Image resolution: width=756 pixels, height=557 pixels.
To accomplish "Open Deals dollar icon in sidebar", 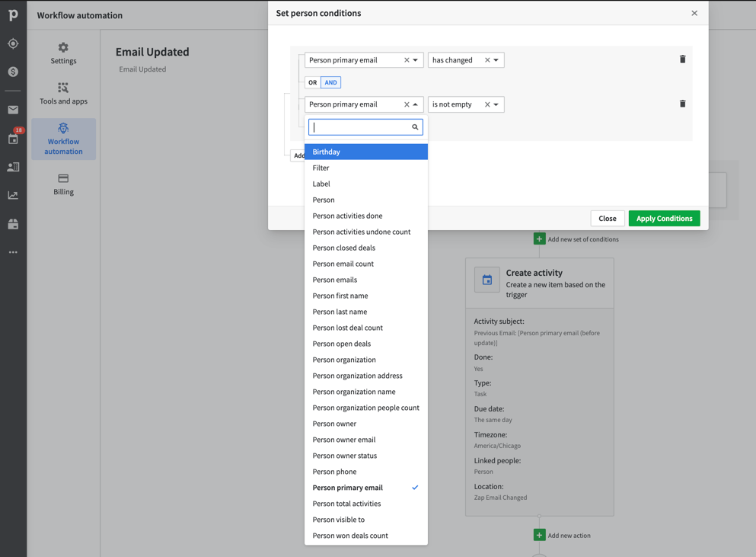I will (x=13, y=72).
